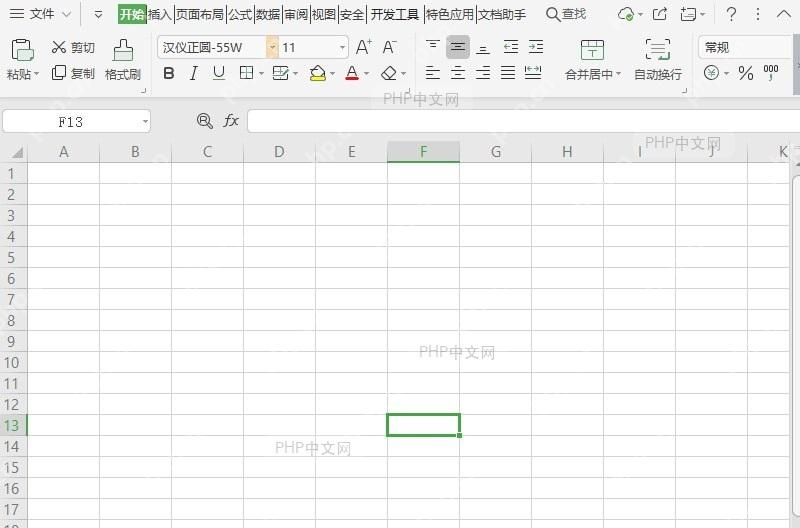Align text to bottom of cell
Screen dimensions: 800x528
pos(483,48)
